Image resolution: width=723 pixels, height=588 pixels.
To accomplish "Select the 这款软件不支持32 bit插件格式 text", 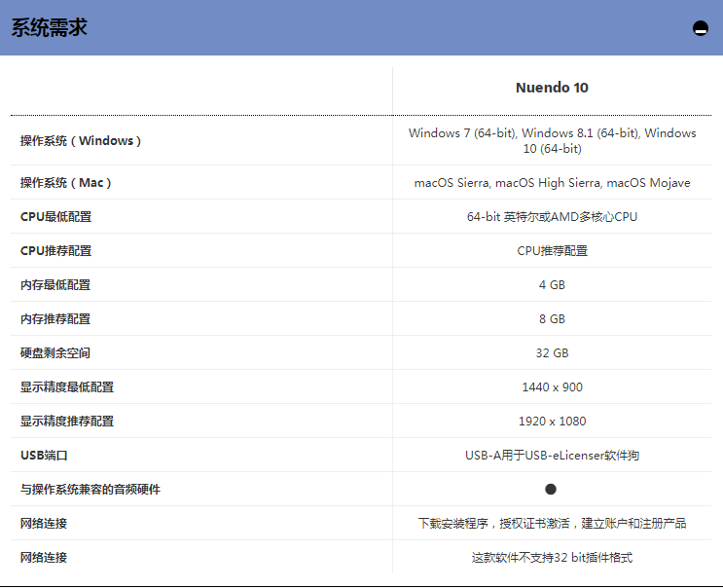I will pyautogui.click(x=552, y=558).
